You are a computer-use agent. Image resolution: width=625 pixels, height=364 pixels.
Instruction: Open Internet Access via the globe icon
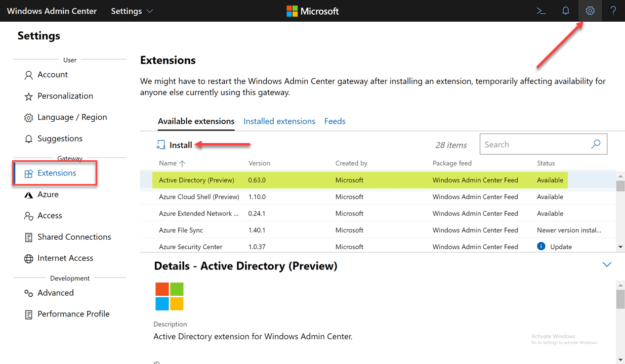28,258
